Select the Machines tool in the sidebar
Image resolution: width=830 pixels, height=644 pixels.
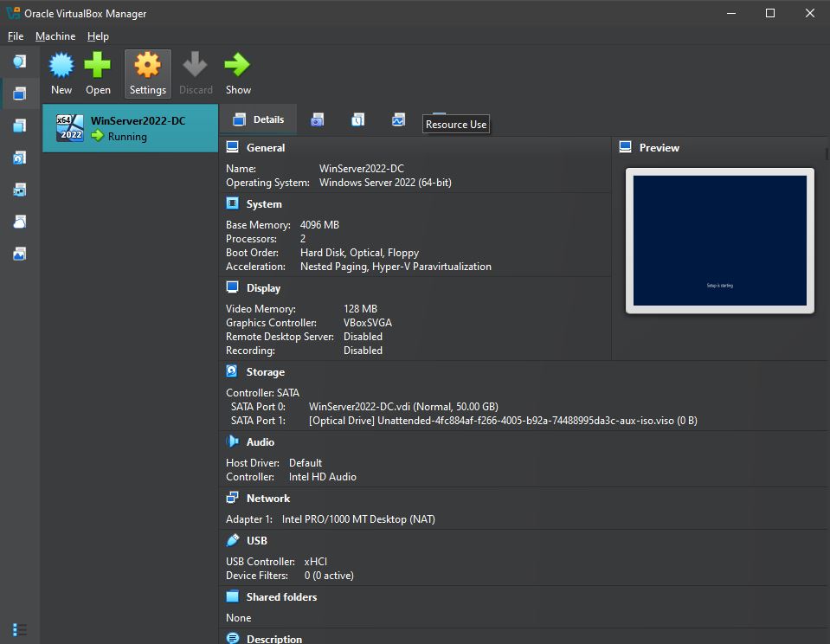(20, 93)
